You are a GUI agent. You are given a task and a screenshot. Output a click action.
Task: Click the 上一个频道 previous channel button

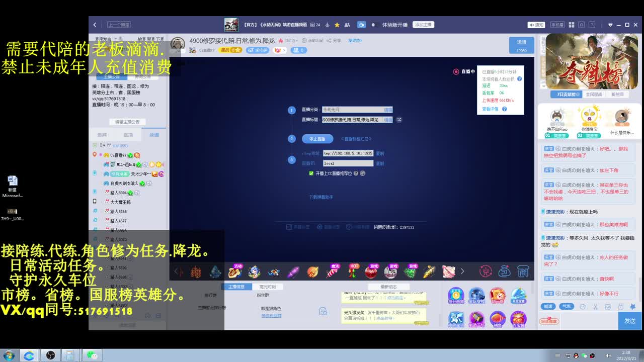pyautogui.click(x=119, y=25)
